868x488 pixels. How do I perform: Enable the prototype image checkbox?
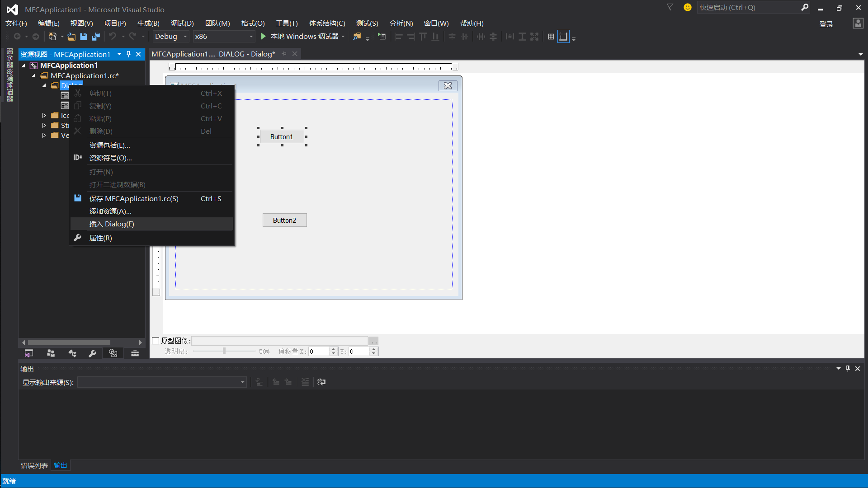156,341
